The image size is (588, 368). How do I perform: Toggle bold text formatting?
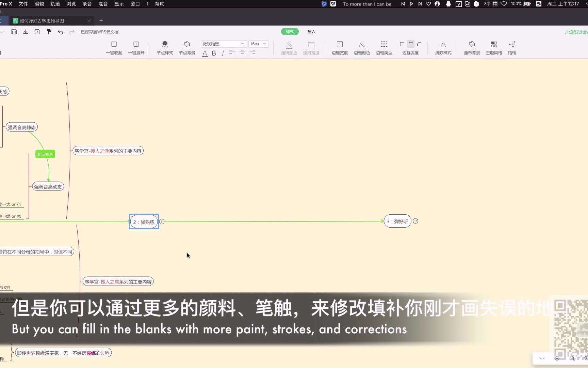coord(214,53)
